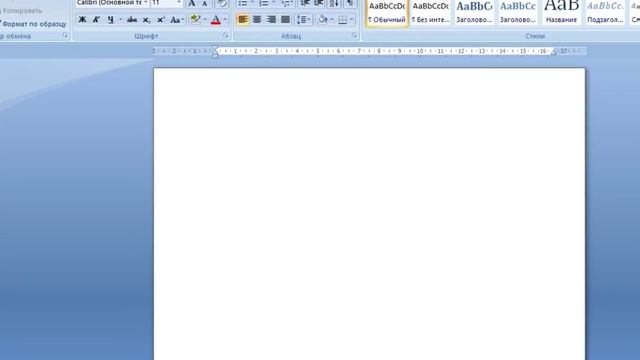Expand shading color dropdown arrow
This screenshot has width=640, height=360.
[x=332, y=20]
